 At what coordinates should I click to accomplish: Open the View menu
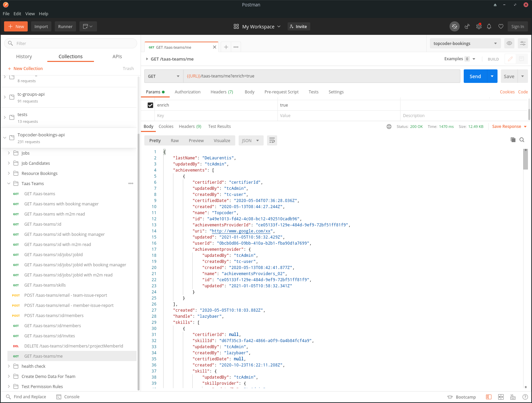pyautogui.click(x=30, y=14)
